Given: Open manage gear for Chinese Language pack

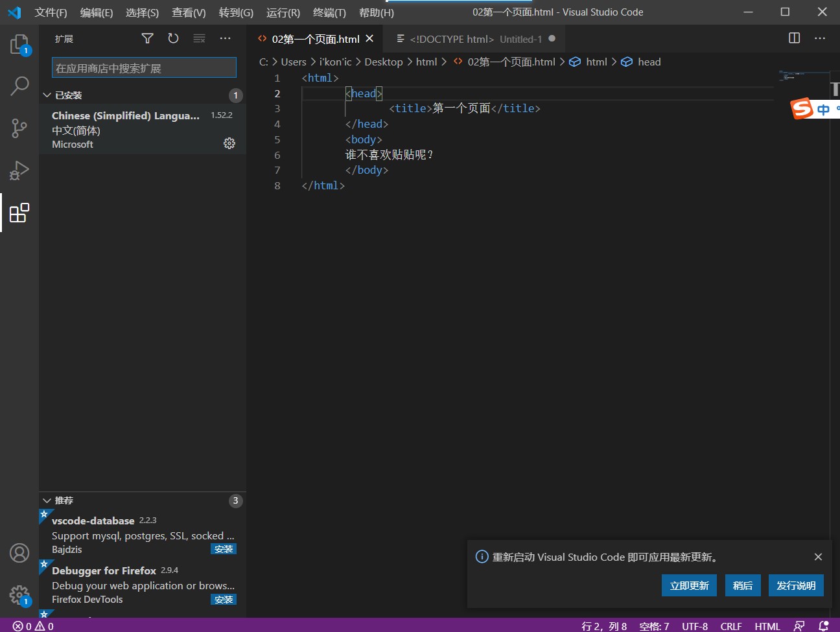Looking at the screenshot, I should pos(229,143).
